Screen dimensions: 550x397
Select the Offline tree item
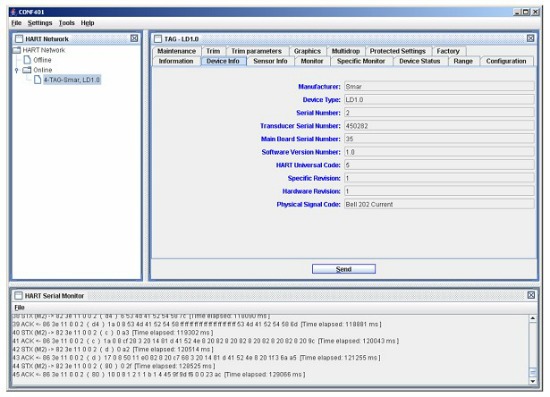tap(38, 60)
